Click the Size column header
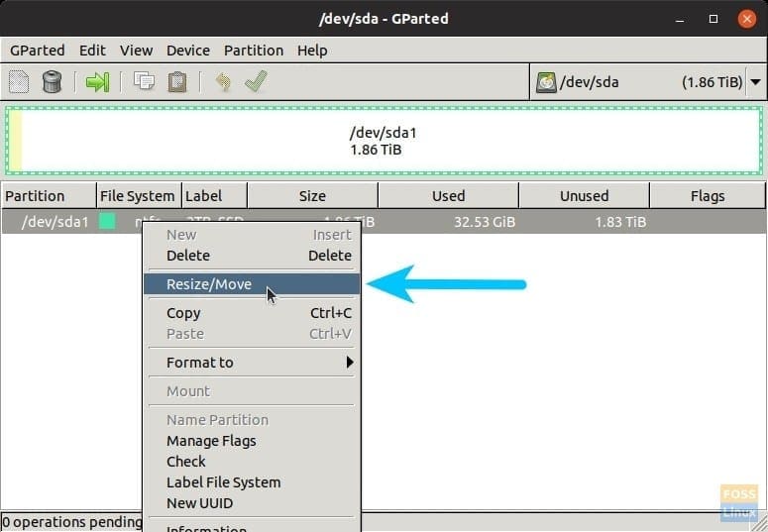 click(x=312, y=196)
